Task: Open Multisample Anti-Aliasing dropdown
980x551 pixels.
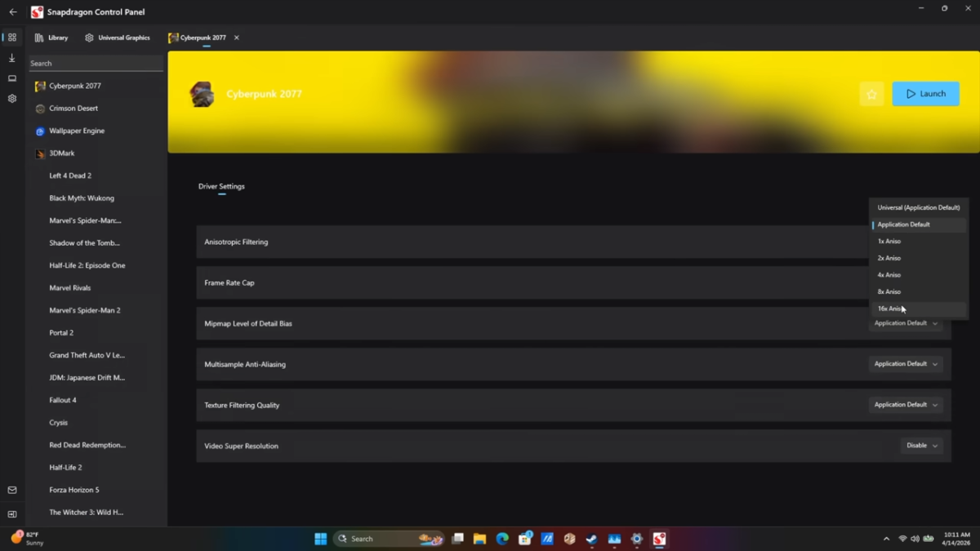Action: pos(906,364)
